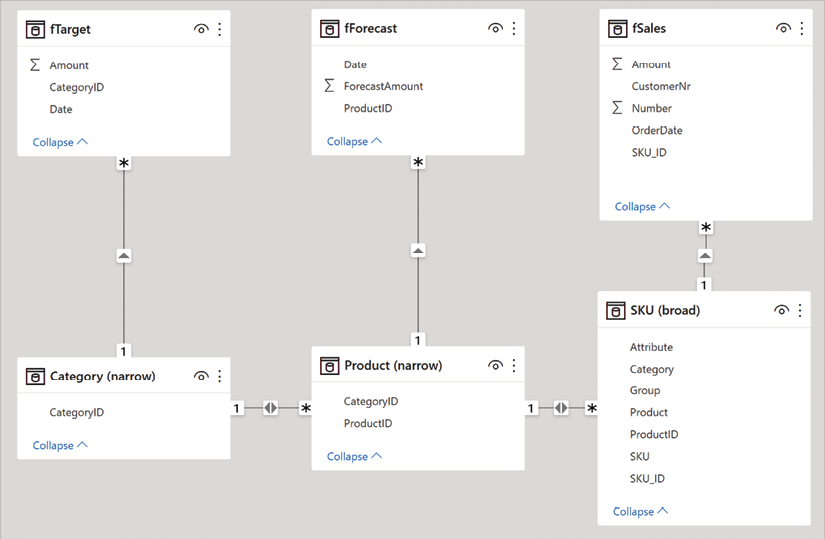Click the Category (narrow) table icon
Screen dimensions: 825x539
click(x=35, y=376)
